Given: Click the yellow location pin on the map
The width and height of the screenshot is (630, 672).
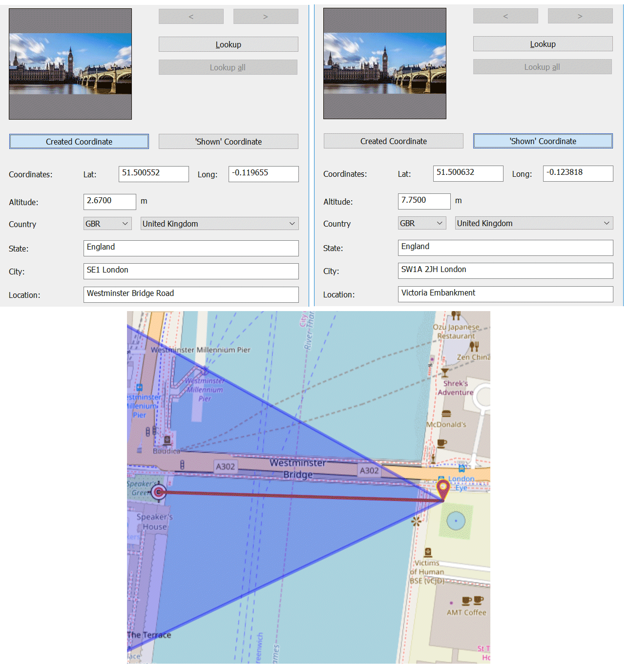Looking at the screenshot, I should coord(443,488).
